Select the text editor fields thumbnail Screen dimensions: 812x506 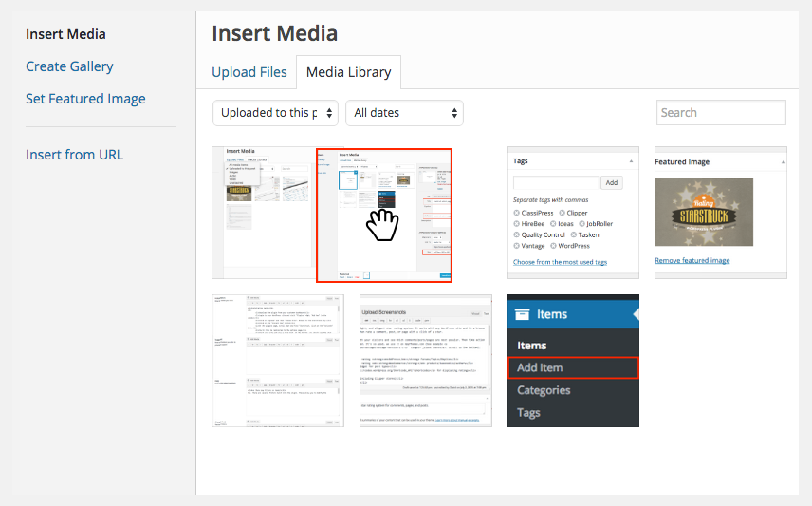point(278,361)
